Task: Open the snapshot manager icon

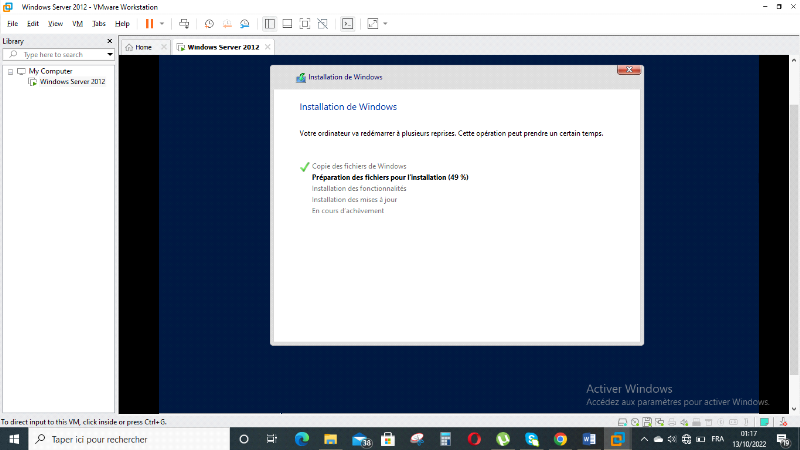Action: [243, 23]
